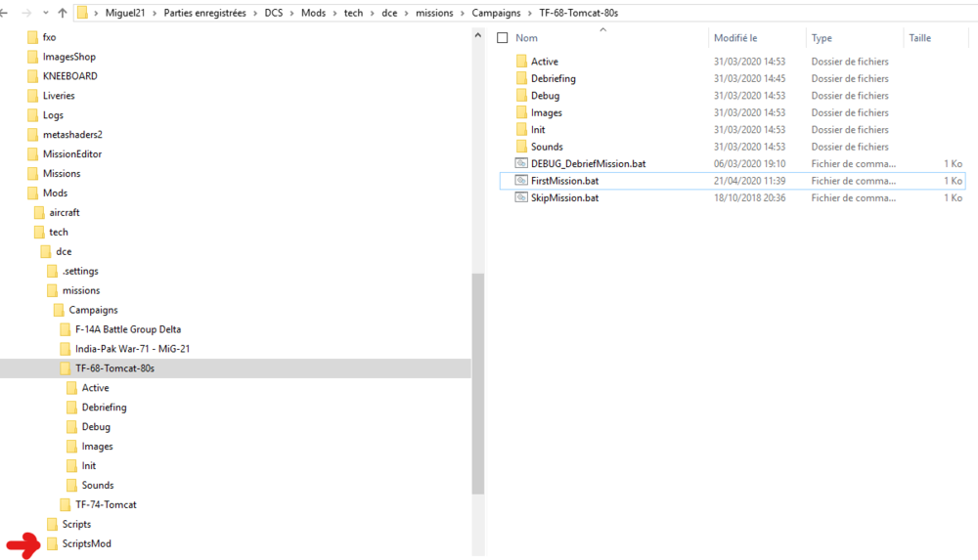Sort by the Taille column header
The image size is (978, 560).
click(x=919, y=38)
